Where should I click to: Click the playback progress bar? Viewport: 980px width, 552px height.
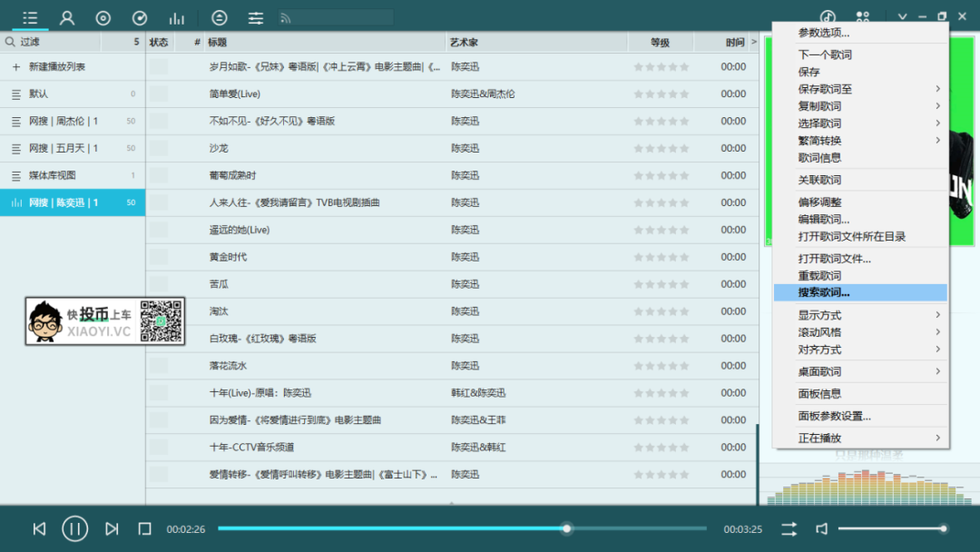click(454, 527)
